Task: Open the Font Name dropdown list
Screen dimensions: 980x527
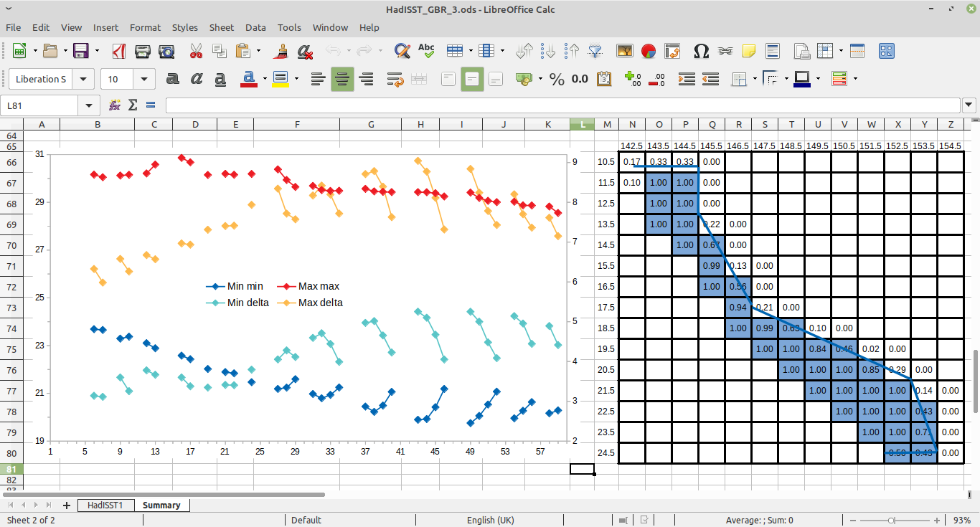Action: 84,79
